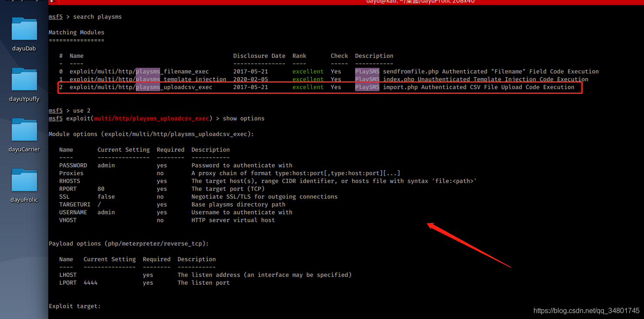Click the LHOST option name

(68, 275)
